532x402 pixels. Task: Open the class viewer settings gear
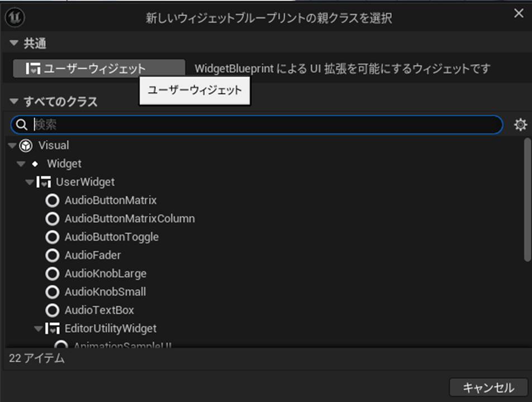pos(520,125)
